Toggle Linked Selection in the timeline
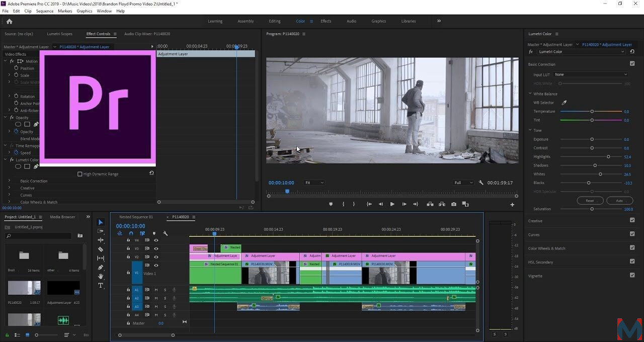644x342 pixels. tap(142, 233)
